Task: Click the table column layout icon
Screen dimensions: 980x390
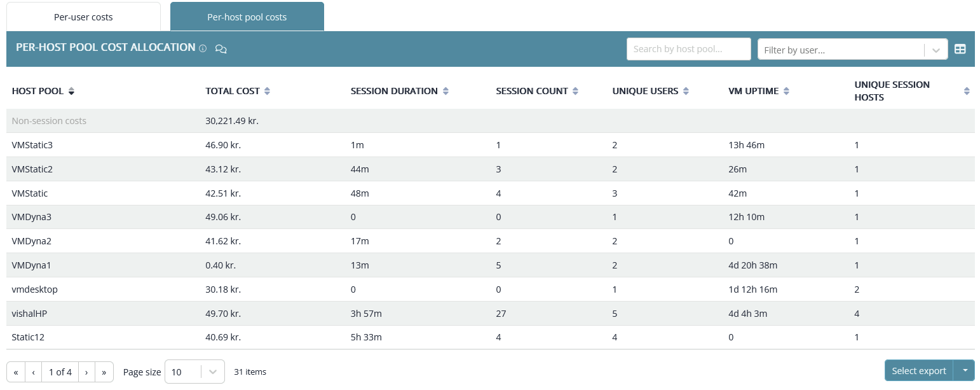Action: (x=960, y=49)
